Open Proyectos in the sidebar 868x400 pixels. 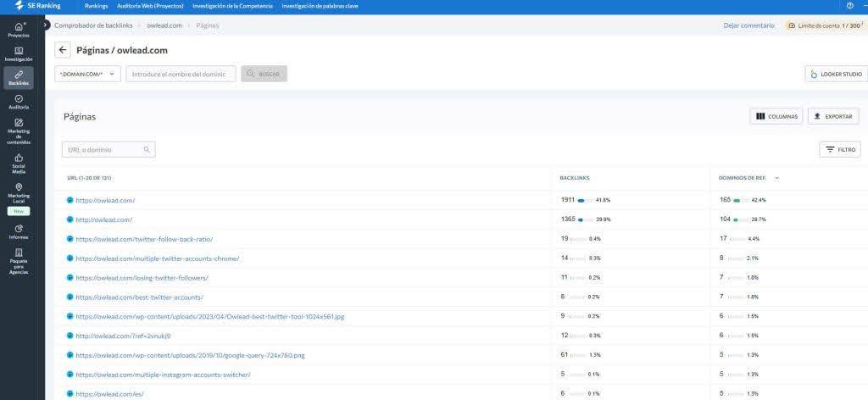point(19,30)
